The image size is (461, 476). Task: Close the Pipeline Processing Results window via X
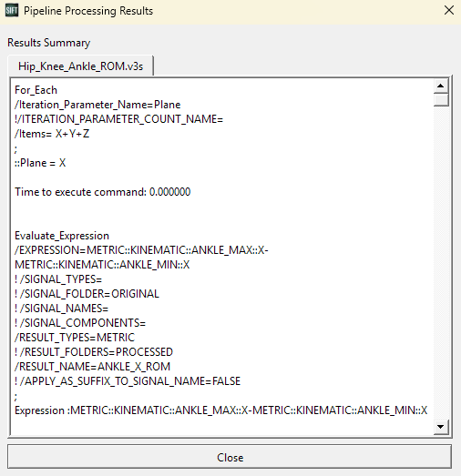(449, 10)
